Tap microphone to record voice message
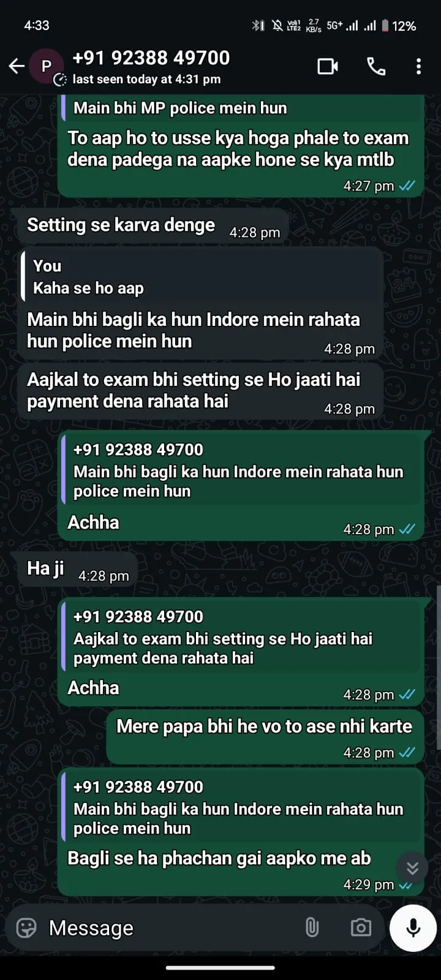The width and height of the screenshot is (441, 980). point(413,927)
